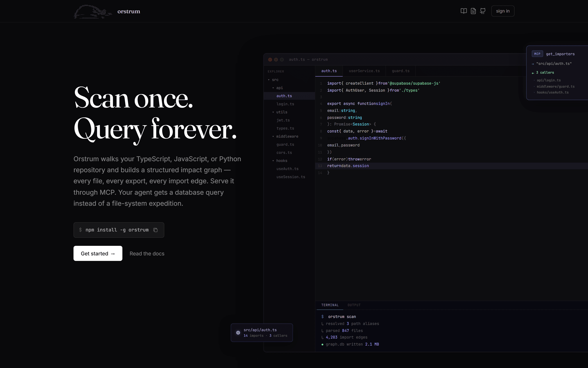This screenshot has width=588, height=368.
Task: Collapse the utils folder in the explorer
Action: [273, 112]
